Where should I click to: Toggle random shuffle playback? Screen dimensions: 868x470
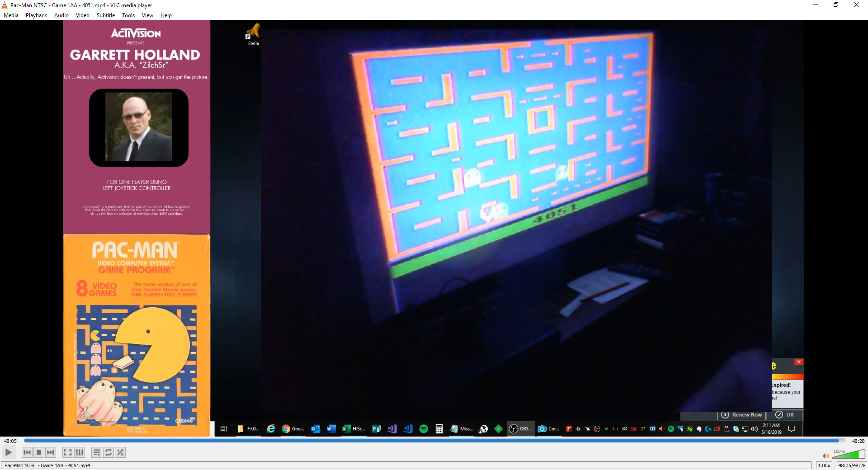click(x=120, y=452)
